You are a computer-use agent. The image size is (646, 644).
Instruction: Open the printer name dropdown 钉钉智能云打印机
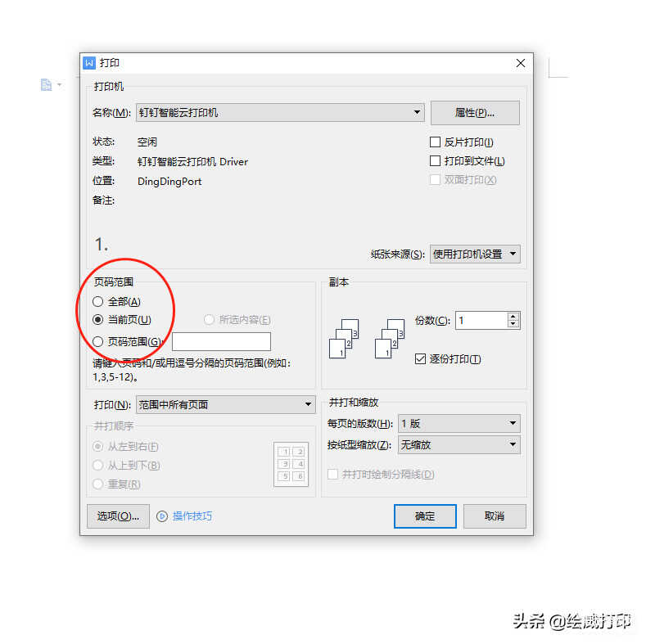tap(280, 112)
